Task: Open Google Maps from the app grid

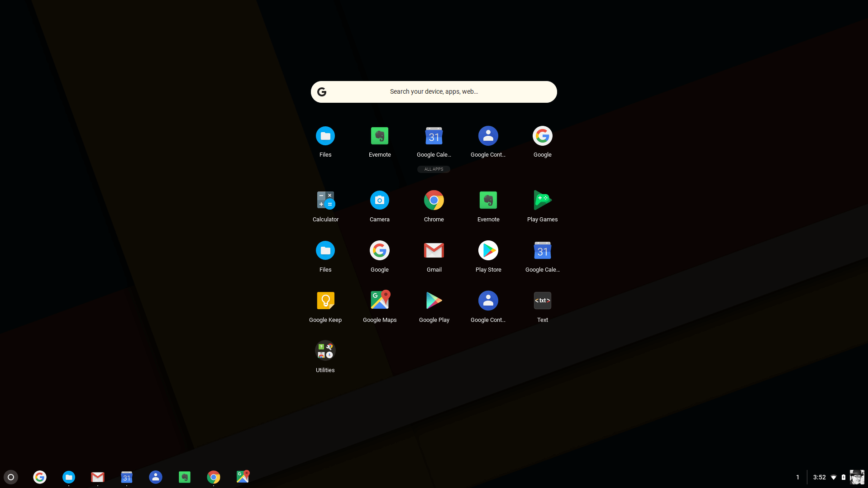Action: coord(380,300)
